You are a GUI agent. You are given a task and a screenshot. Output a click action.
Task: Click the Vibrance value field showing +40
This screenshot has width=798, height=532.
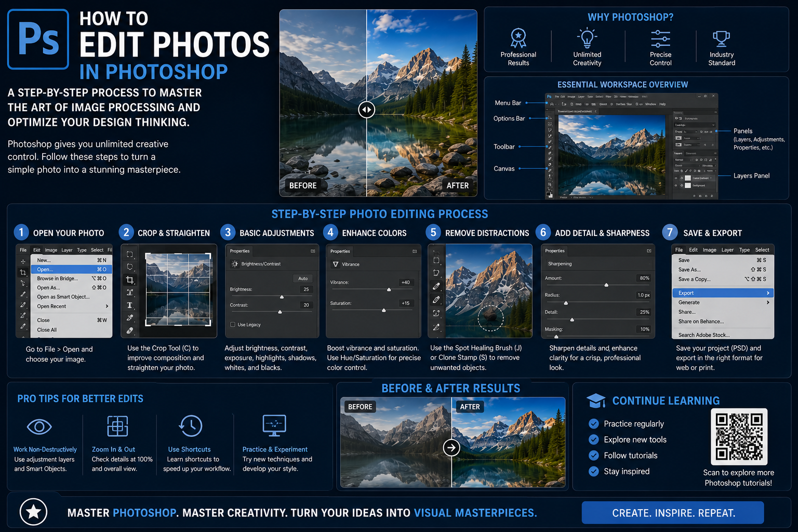coord(406,283)
